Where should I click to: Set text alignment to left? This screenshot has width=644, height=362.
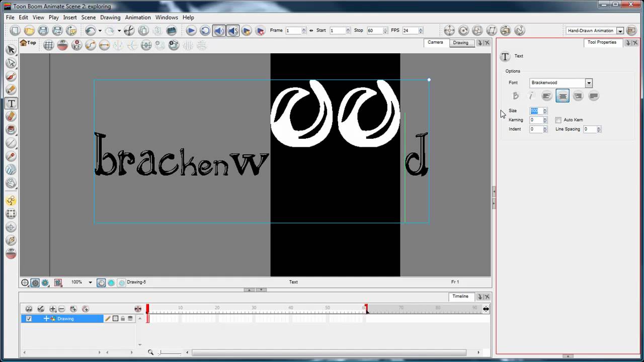547,96
